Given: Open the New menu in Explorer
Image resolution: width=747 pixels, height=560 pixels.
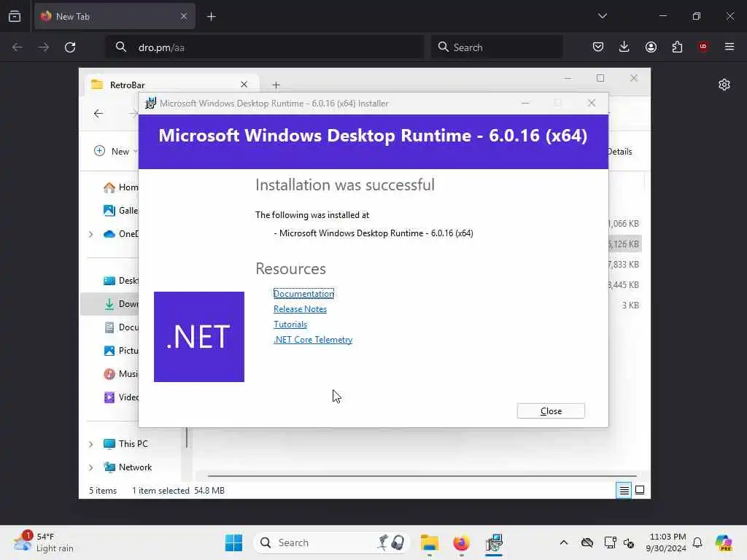Looking at the screenshot, I should tap(115, 152).
